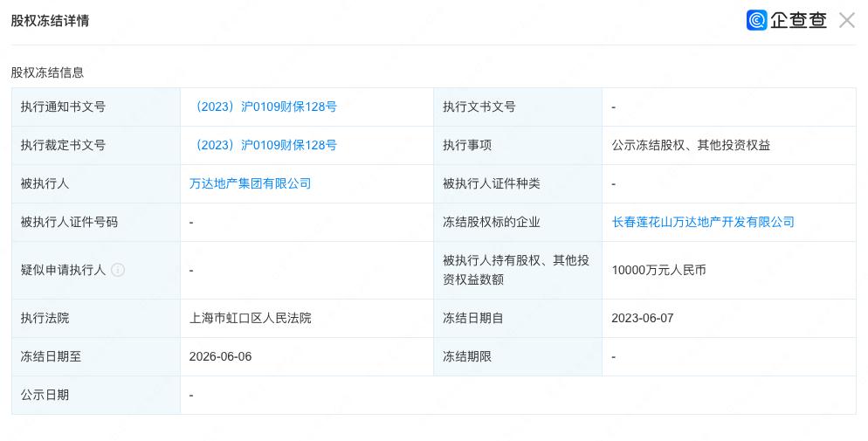Click the 执行裁定书文号 label cell
The image size is (868, 441).
coord(96,145)
